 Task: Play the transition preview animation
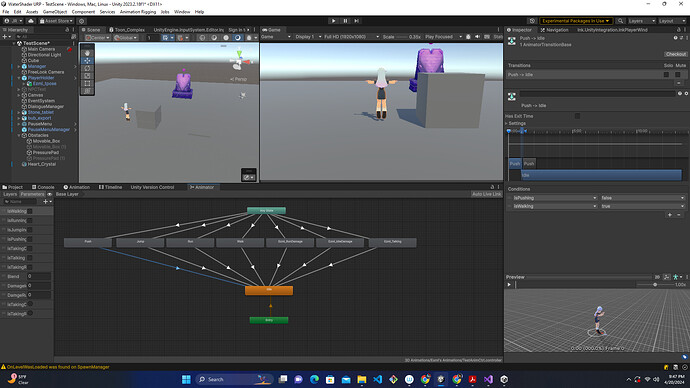click(509, 285)
